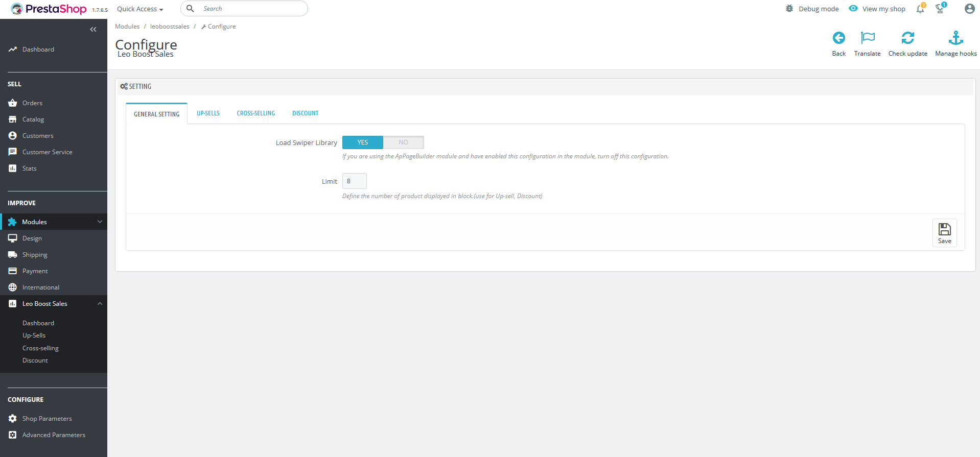The height and width of the screenshot is (457, 980).
Task: Click the Shipping truck icon
Action: pos(13,255)
